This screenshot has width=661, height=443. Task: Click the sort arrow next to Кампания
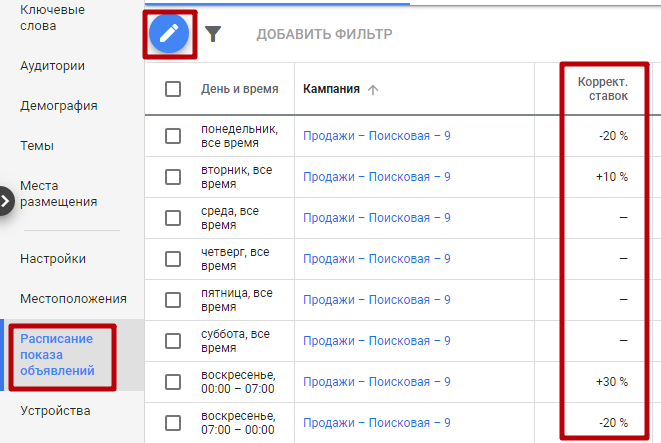[373, 89]
